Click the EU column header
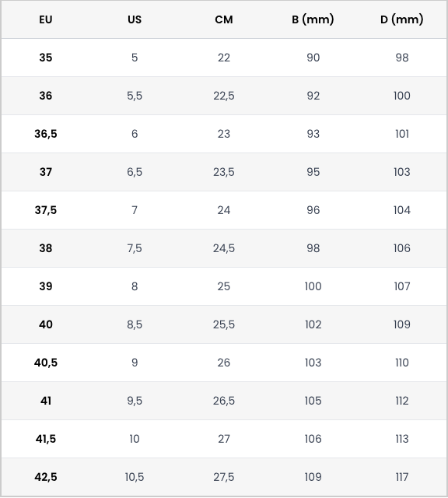 pyautogui.click(x=46, y=19)
